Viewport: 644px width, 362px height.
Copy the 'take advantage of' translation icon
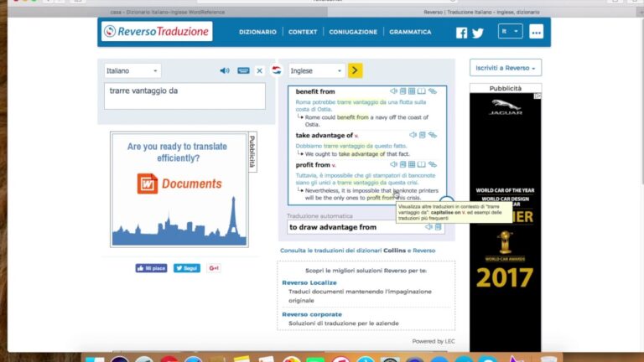tap(423, 135)
